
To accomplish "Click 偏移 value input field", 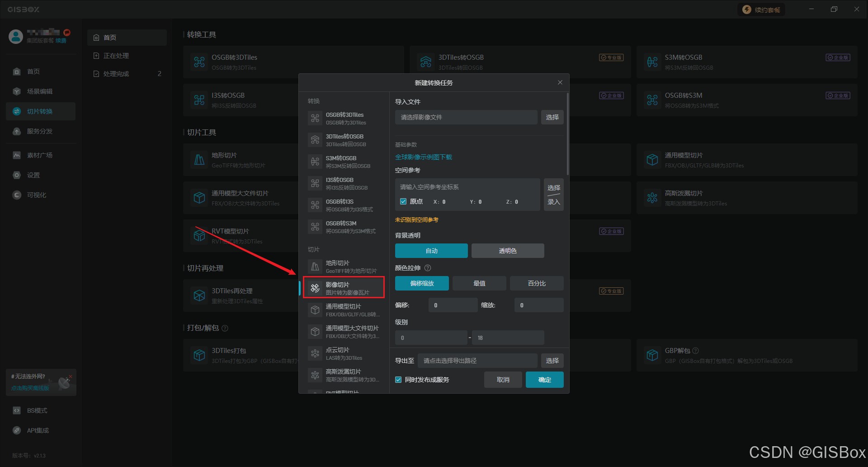I will coord(453,305).
